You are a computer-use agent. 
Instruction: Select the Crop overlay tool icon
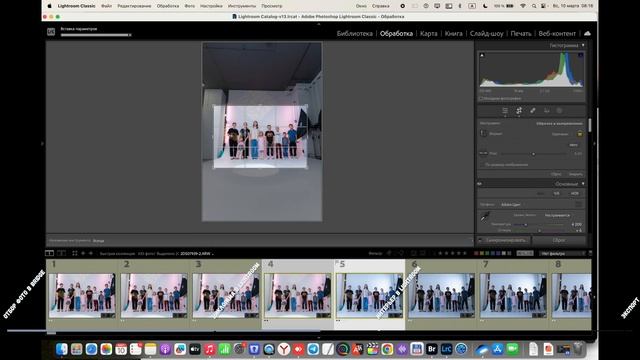[x=519, y=111]
